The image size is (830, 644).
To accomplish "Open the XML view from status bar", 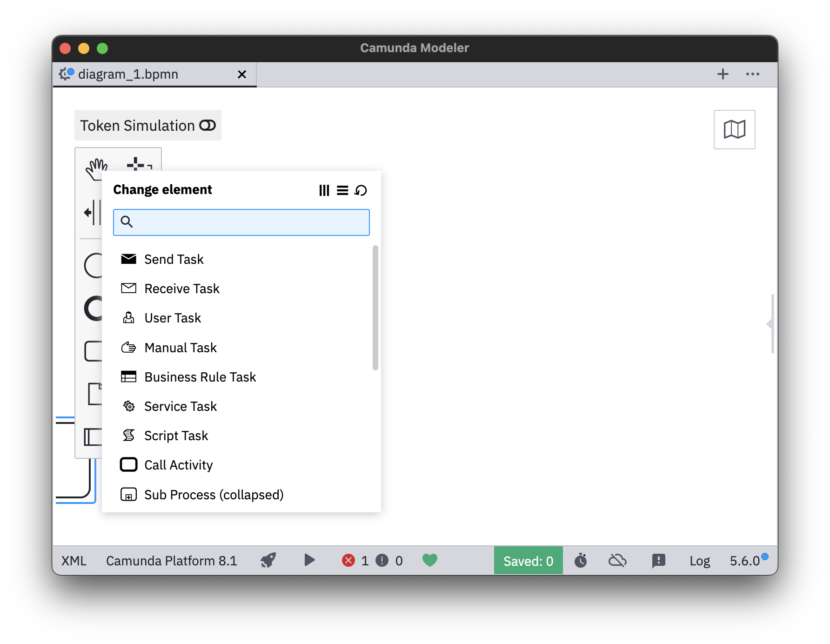I will (74, 560).
